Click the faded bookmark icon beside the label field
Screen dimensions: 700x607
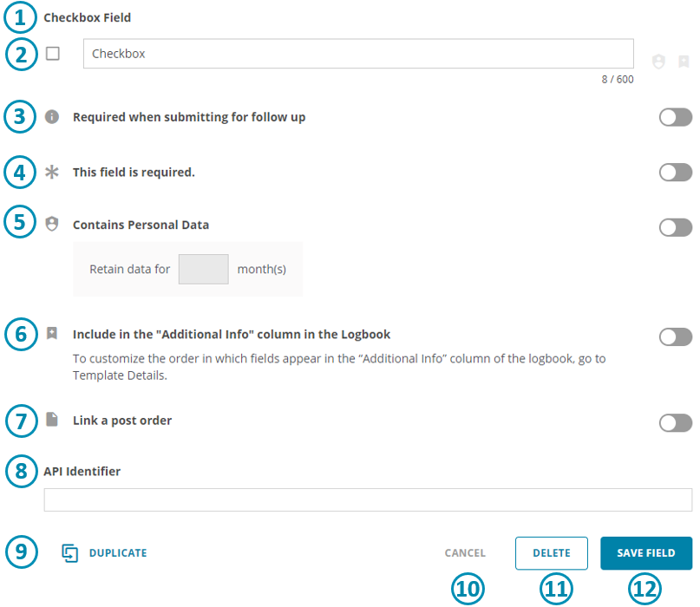coord(684,62)
